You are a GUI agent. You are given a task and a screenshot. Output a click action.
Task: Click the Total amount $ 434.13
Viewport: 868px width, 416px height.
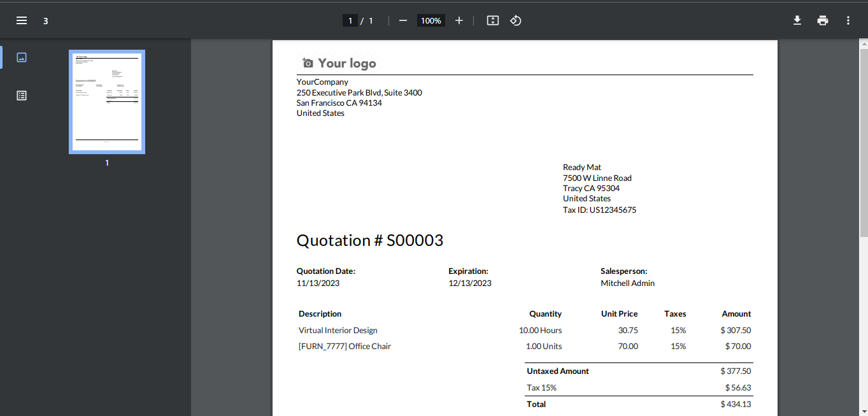736,404
